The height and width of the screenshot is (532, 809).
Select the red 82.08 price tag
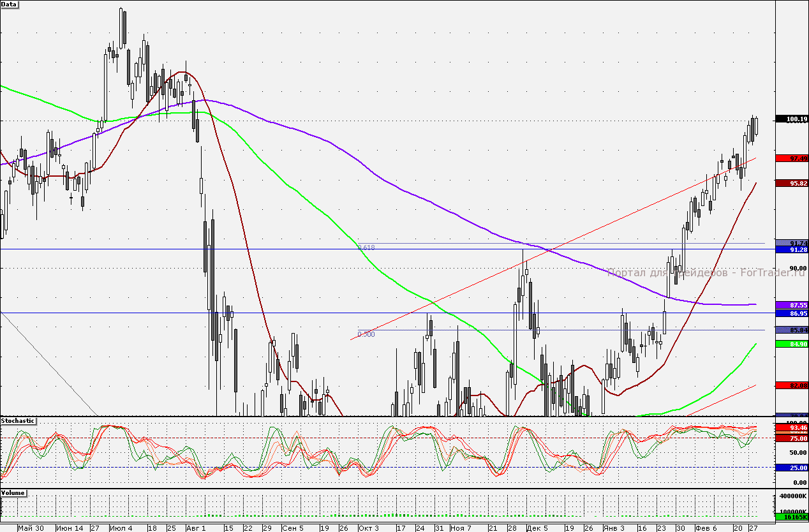[791, 385]
